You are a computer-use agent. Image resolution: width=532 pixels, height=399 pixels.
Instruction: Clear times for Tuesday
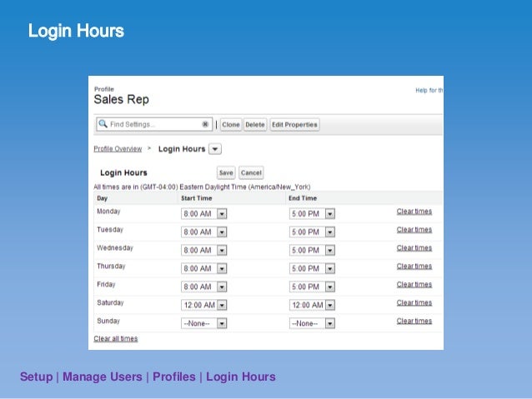(x=414, y=230)
